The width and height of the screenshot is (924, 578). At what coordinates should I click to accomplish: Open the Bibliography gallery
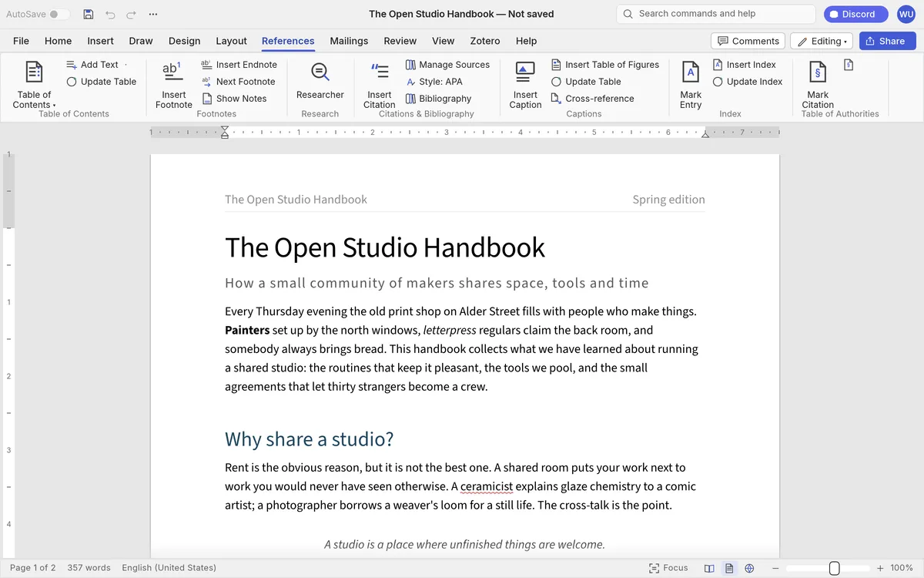pos(438,99)
